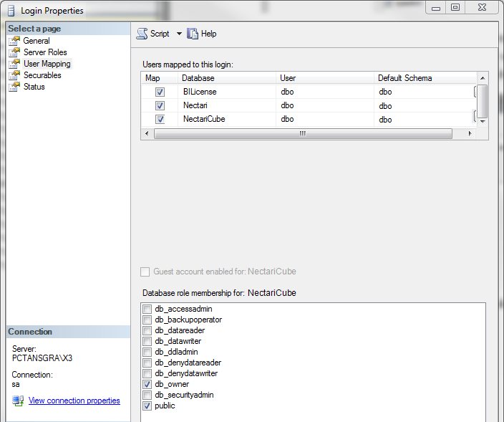This screenshot has height=422, width=504.
Task: Click the down arrow of database list scrollbar
Action: 483,122
